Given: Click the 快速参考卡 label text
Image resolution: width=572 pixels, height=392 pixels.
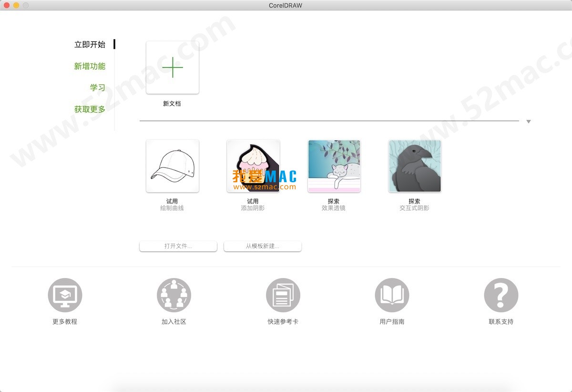Looking at the screenshot, I should (x=283, y=321).
